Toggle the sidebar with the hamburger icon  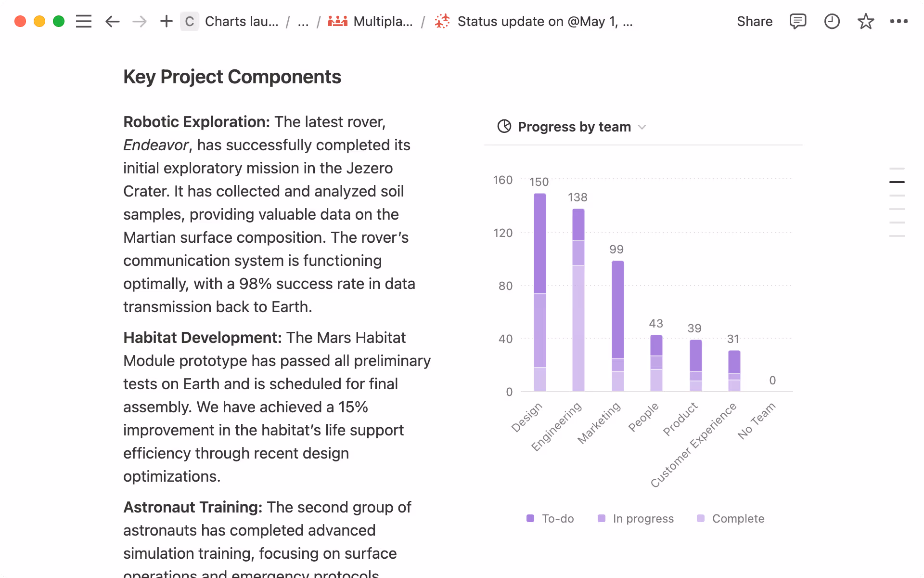(83, 21)
